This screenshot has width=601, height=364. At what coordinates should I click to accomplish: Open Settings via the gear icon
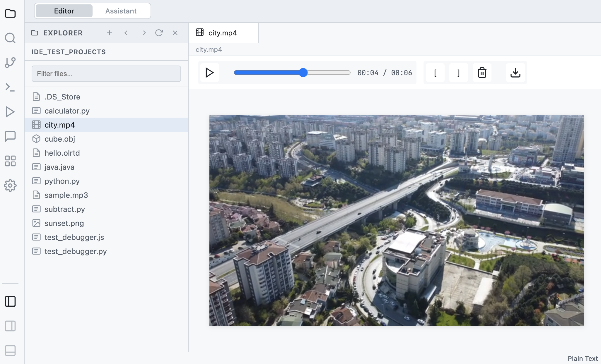(x=11, y=186)
